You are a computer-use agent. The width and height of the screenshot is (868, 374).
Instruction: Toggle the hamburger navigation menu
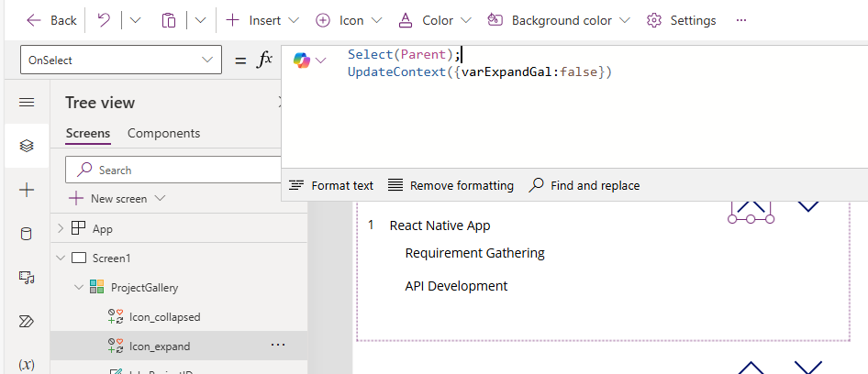pyautogui.click(x=27, y=103)
